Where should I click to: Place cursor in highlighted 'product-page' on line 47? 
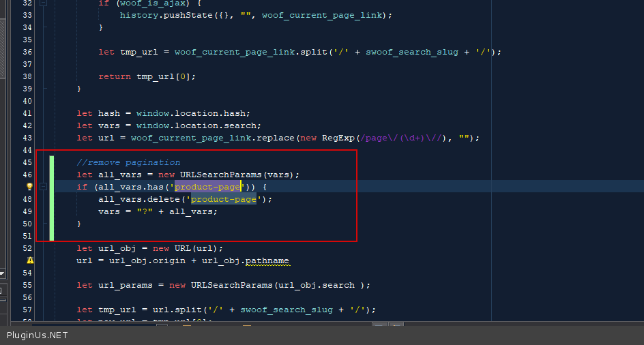[207, 187]
